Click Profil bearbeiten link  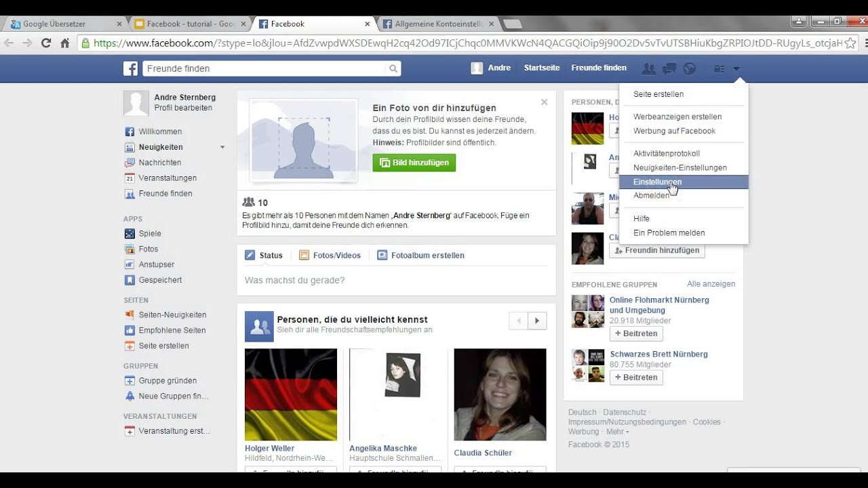point(183,108)
